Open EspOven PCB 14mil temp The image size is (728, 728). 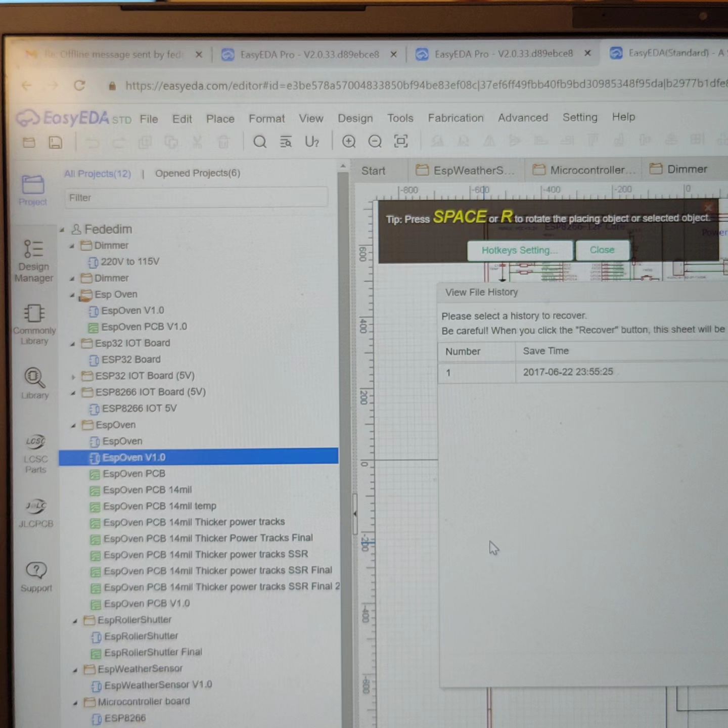159,507
